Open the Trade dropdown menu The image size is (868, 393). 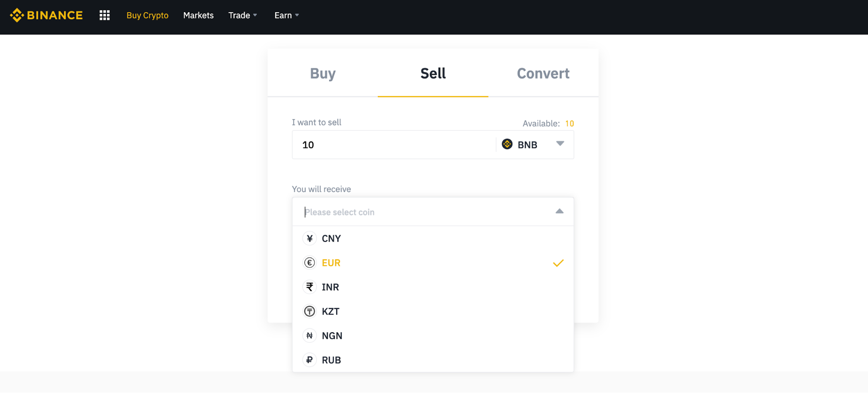pyautogui.click(x=242, y=15)
